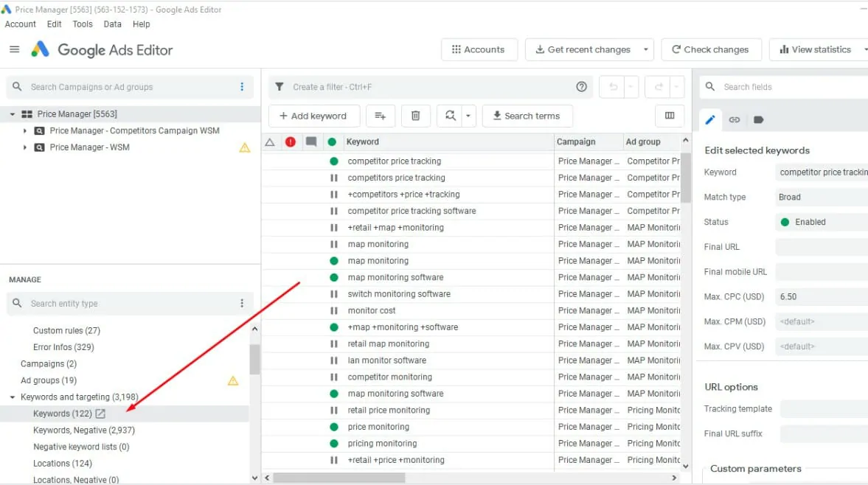Sort by green status column header
The height and width of the screenshot is (485, 868).
(332, 142)
